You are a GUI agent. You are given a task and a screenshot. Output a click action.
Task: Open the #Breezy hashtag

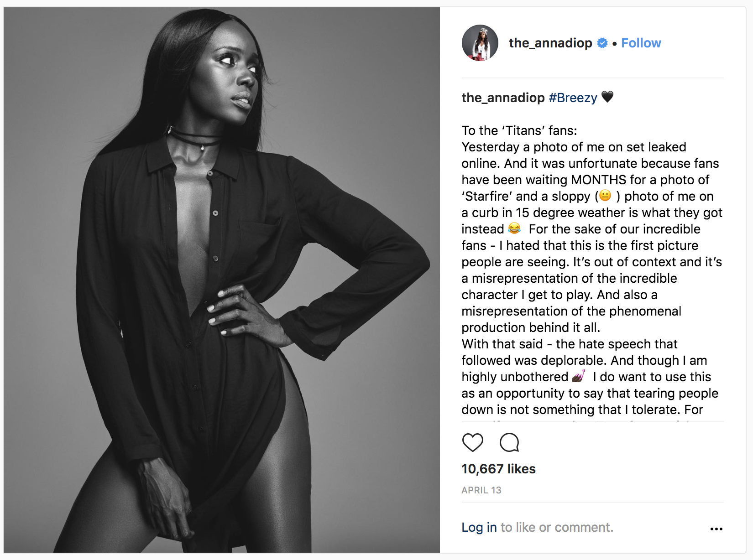point(573,98)
